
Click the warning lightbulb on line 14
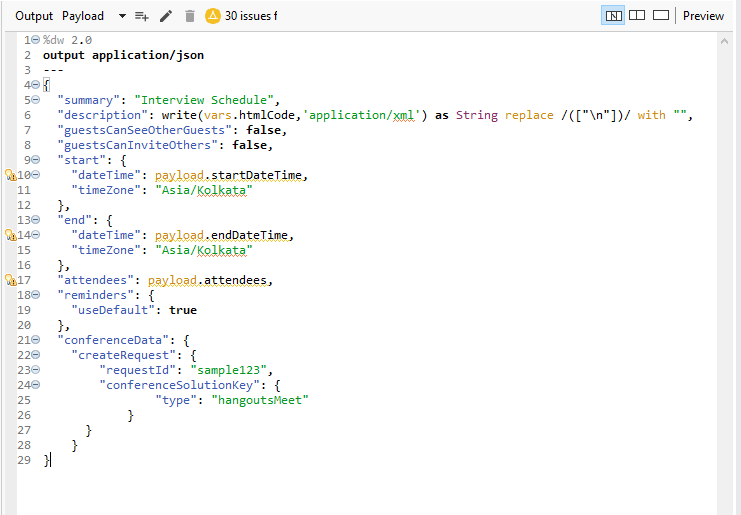[x=11, y=235]
